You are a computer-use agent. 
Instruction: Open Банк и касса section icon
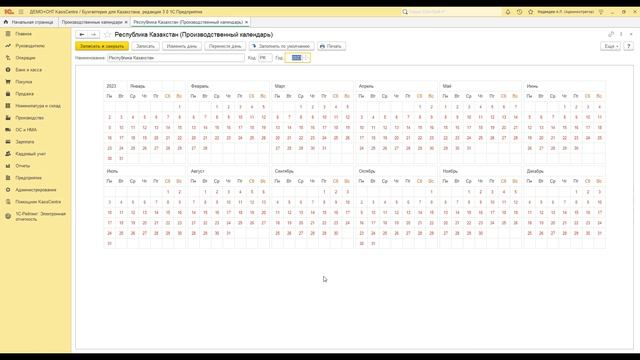pyautogui.click(x=8, y=70)
